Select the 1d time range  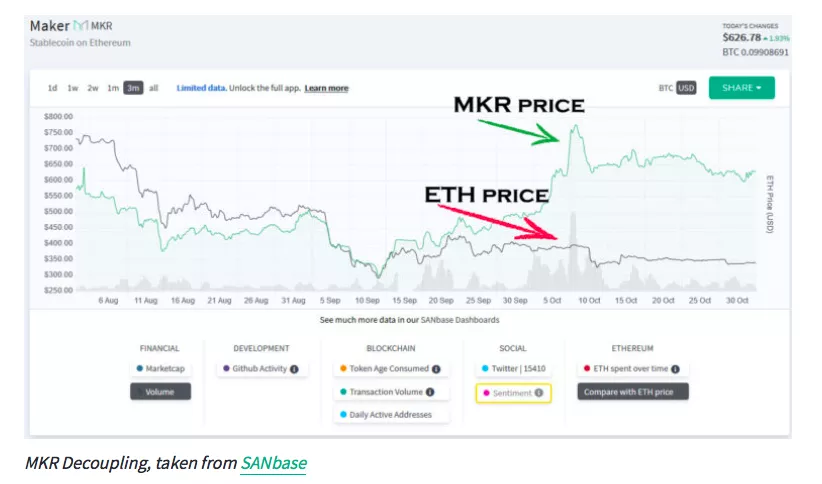click(52, 88)
